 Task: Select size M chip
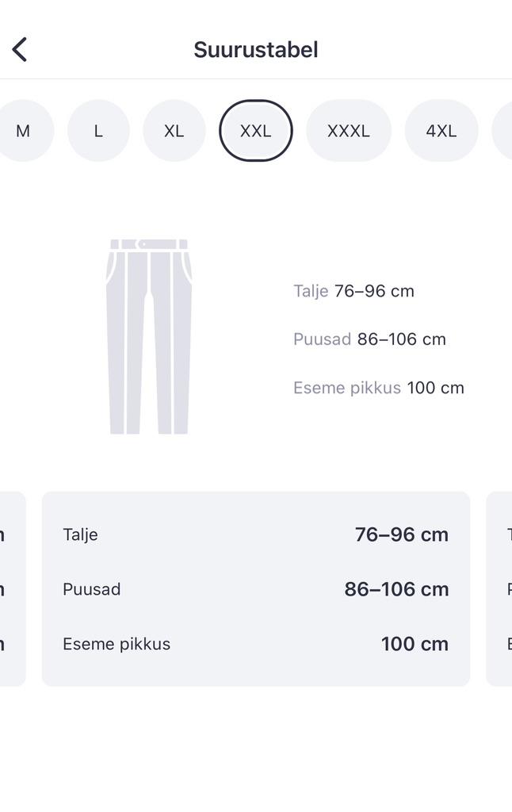tap(23, 131)
